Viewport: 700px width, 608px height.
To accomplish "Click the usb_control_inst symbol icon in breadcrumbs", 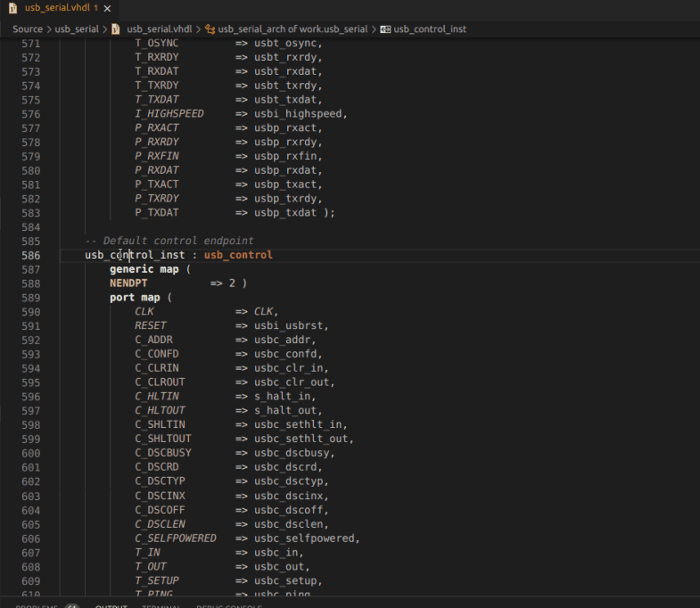I will [x=385, y=29].
